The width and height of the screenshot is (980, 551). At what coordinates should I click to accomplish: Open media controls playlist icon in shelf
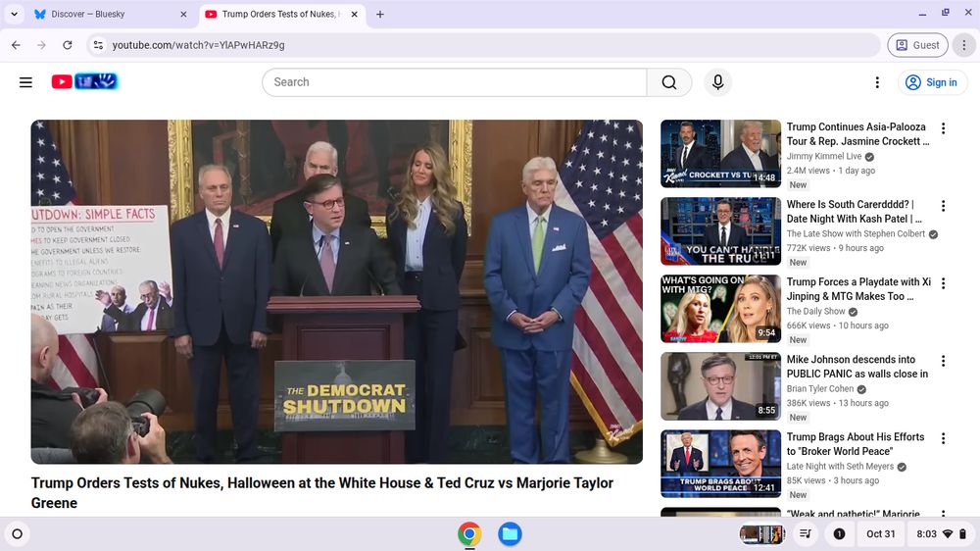pyautogui.click(x=806, y=534)
